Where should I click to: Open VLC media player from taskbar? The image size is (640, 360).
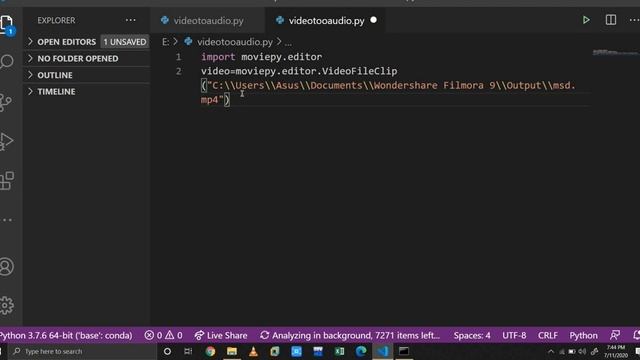pos(253,351)
